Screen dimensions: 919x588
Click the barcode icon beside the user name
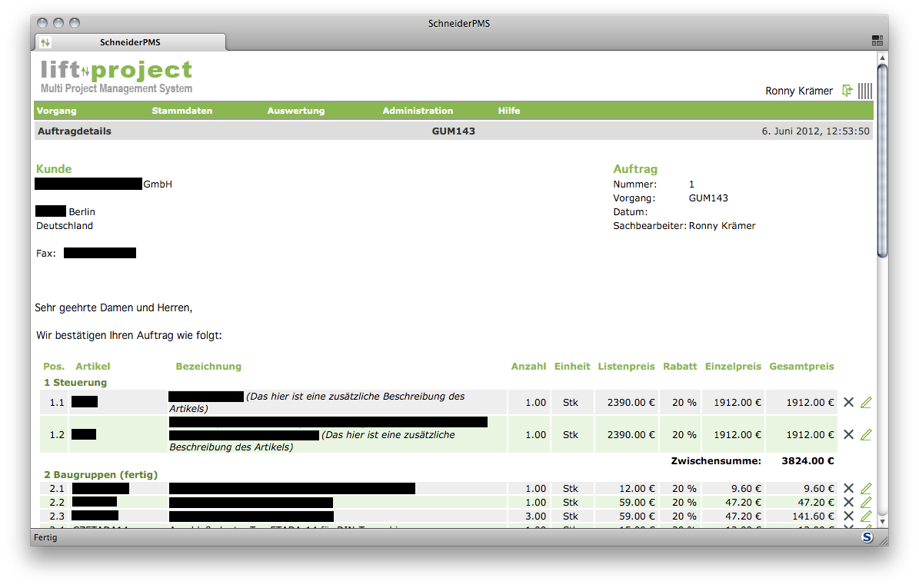click(x=865, y=91)
